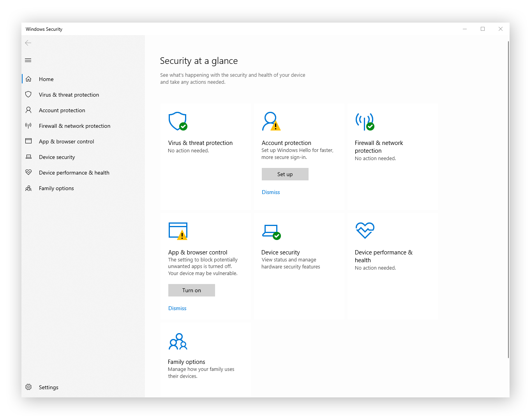The height and width of the screenshot is (420, 531).
Task: Click Set up to configure Windows Hello
Action: (285, 174)
